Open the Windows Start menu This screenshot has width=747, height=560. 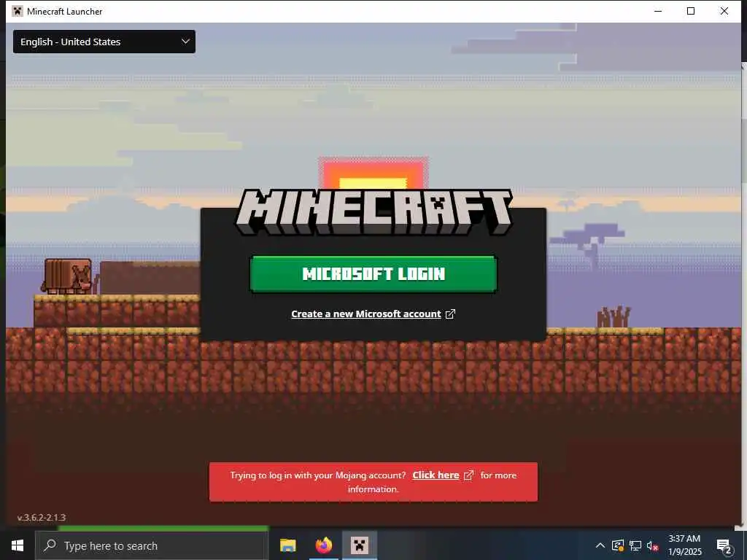point(18,545)
